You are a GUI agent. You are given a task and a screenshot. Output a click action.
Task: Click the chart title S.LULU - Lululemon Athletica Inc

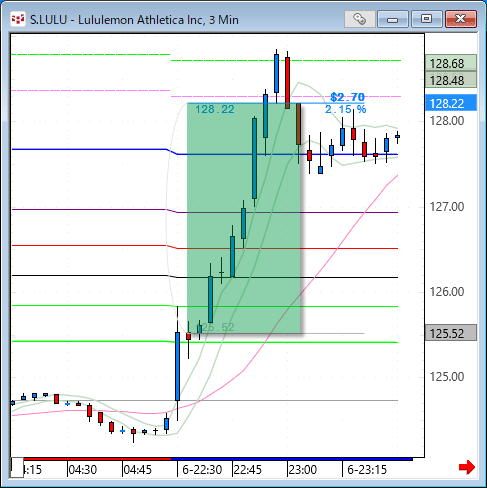134,20
